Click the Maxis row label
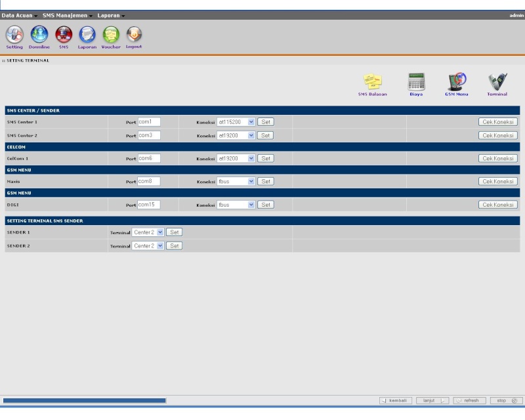525x420 pixels. click(x=13, y=182)
